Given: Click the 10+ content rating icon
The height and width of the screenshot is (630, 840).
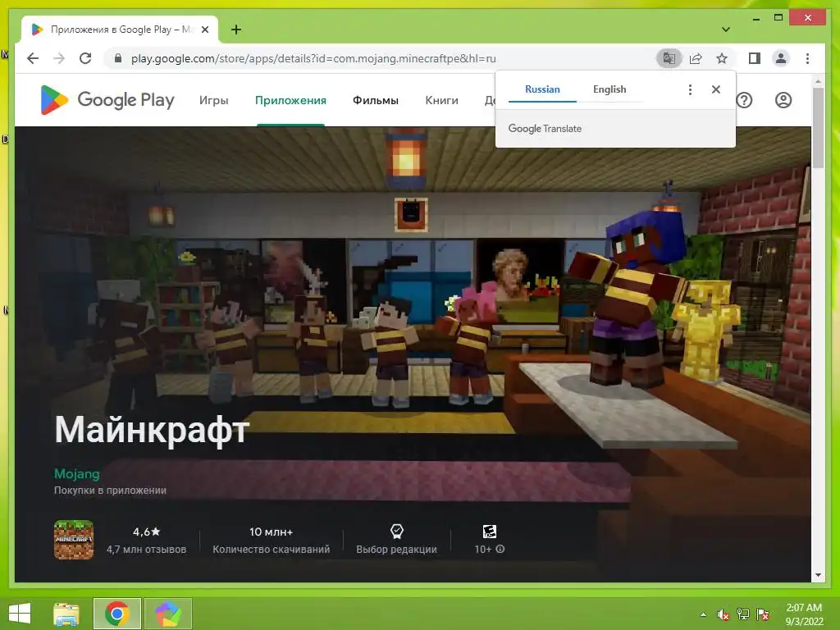Looking at the screenshot, I should [489, 532].
